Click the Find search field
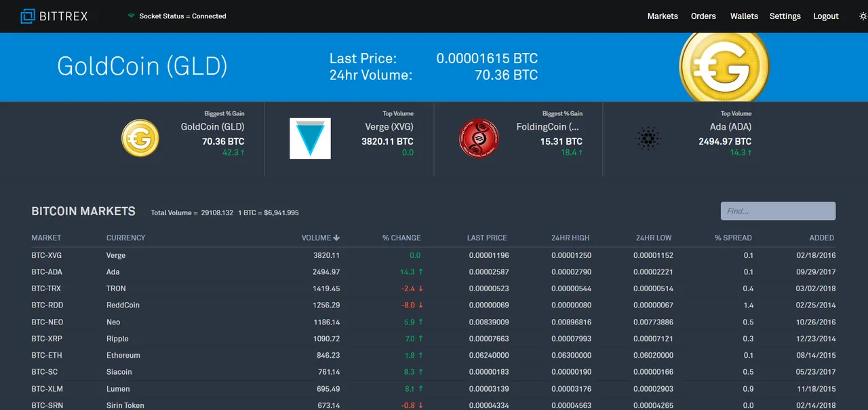Viewport: 868px width, 410px height. pyautogui.click(x=778, y=211)
